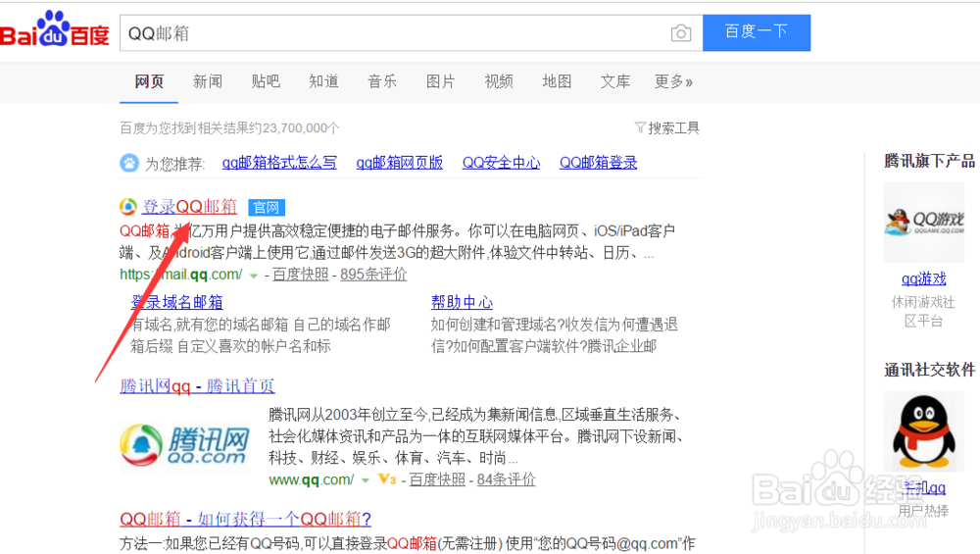Image resolution: width=980 pixels, height=554 pixels.
Task: Click the Baidu logo
Action: point(55,29)
